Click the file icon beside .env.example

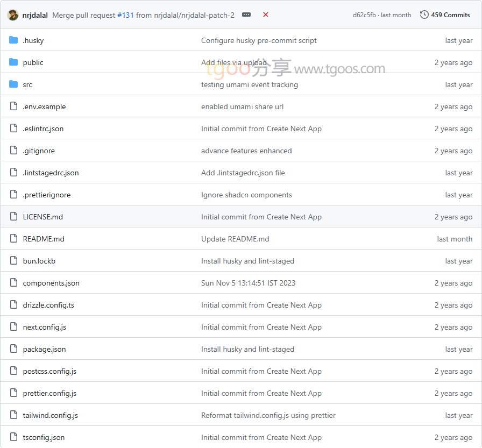(13, 106)
